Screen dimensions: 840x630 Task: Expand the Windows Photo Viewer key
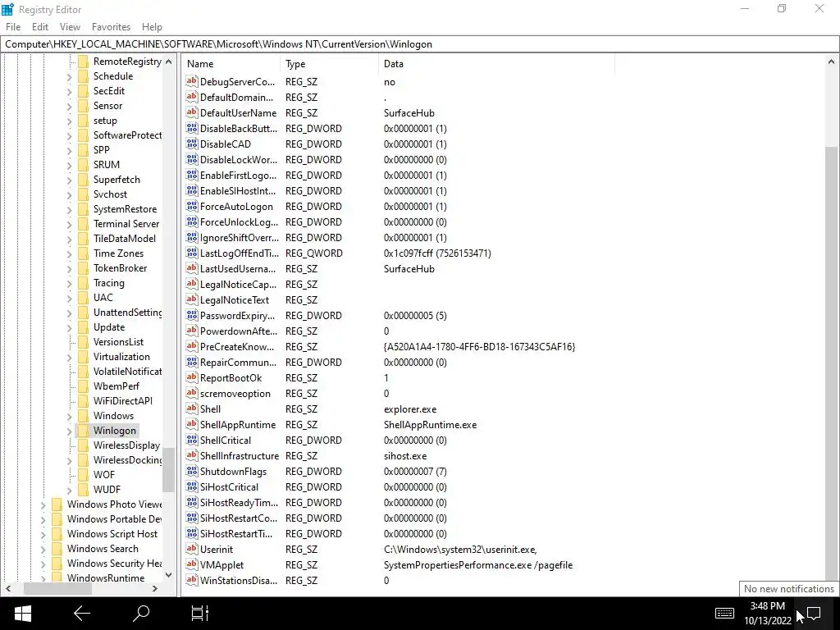click(x=43, y=504)
